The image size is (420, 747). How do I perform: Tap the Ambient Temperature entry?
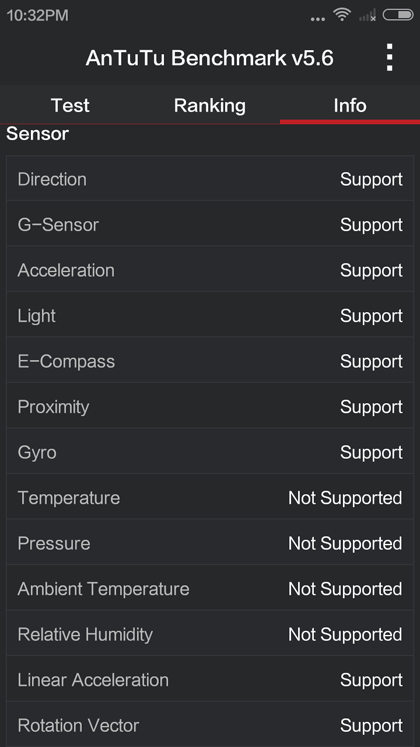(x=210, y=588)
